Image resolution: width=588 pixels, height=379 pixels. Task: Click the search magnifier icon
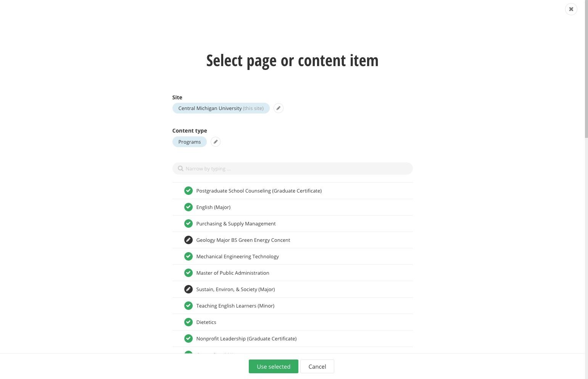tap(180, 168)
